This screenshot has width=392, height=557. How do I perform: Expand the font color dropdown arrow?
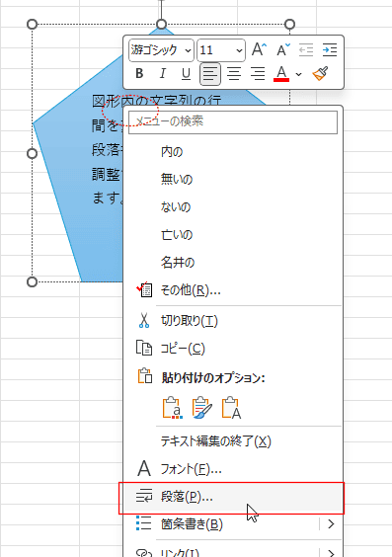pos(298,74)
